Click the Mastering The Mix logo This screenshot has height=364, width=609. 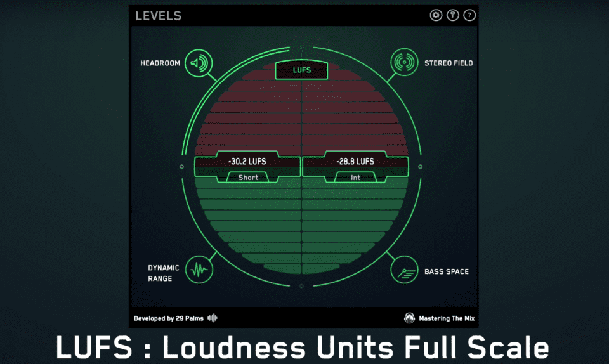click(x=409, y=318)
